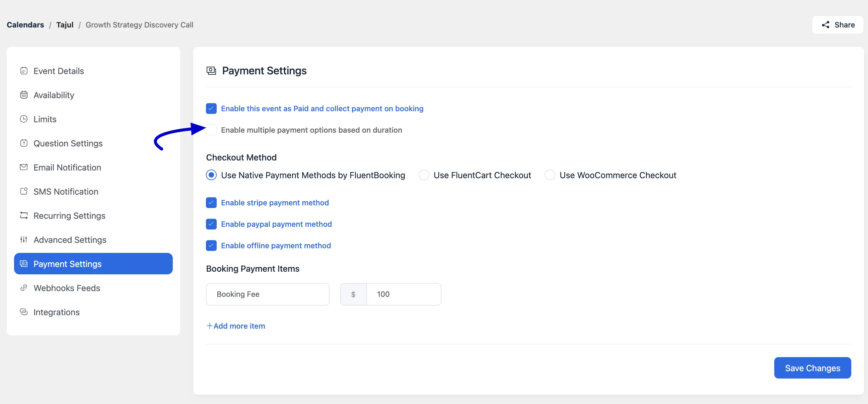Go to Calendars breadcrumb

coord(25,24)
